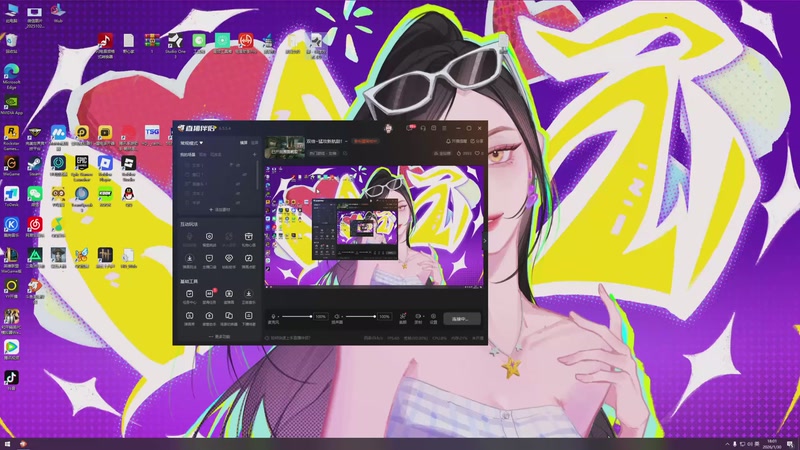
Task: Click the user avatar in title bar
Action: [x=388, y=128]
